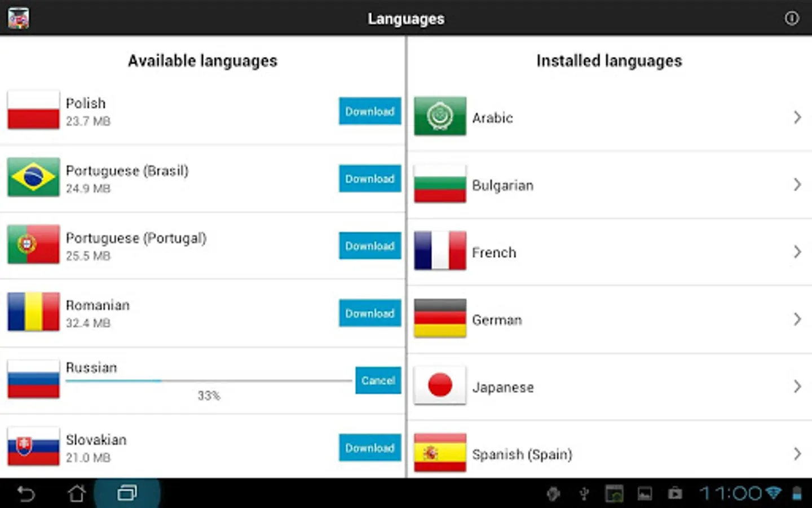The image size is (812, 508).
Task: Tap the 32.4 MB size label
Action: [88, 322]
